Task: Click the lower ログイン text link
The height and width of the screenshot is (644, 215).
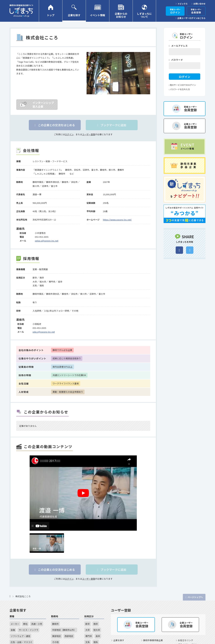Action: tap(69, 579)
